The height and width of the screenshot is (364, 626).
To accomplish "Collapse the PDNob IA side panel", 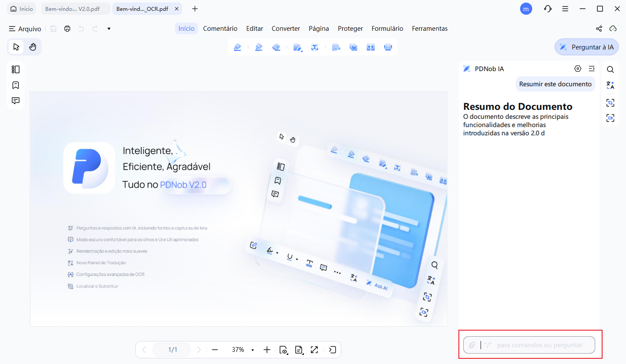I will (591, 69).
